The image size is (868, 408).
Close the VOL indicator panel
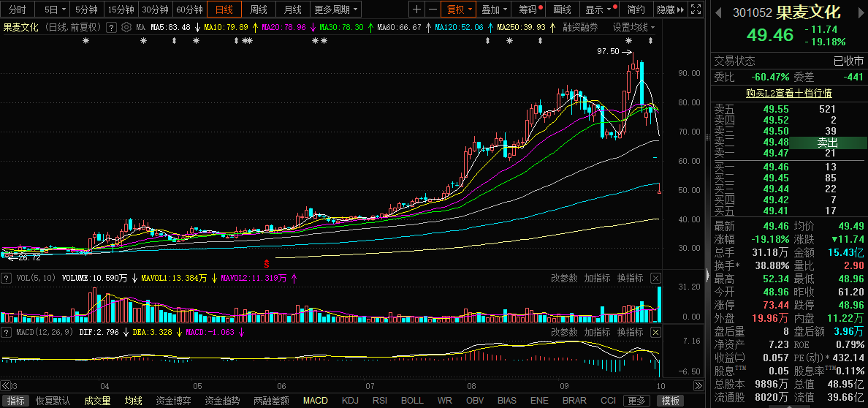655,278
